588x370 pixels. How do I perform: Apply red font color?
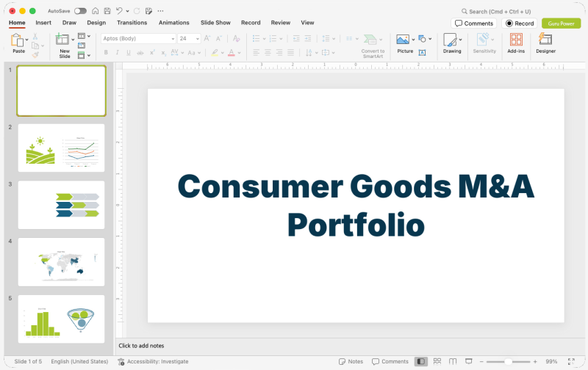tap(232, 53)
